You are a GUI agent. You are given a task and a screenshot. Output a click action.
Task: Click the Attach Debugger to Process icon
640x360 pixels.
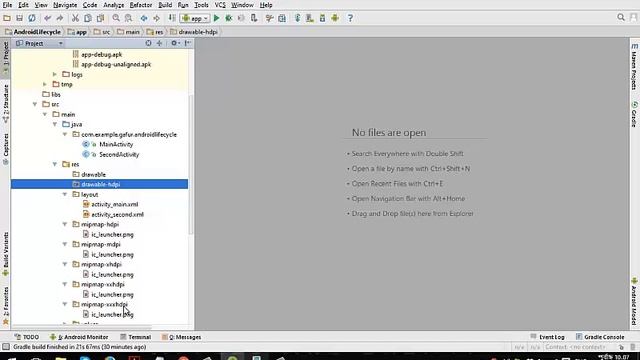(x=254, y=18)
